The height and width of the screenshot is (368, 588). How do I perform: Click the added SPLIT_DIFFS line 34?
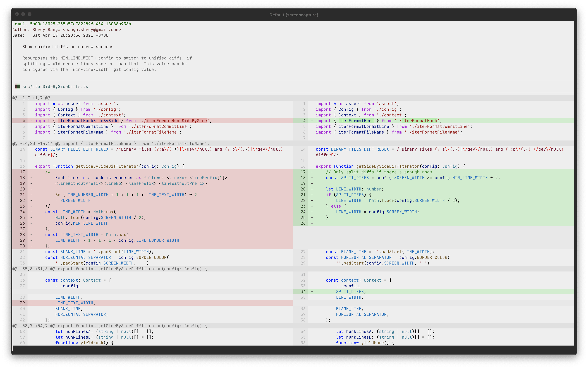tap(349, 291)
